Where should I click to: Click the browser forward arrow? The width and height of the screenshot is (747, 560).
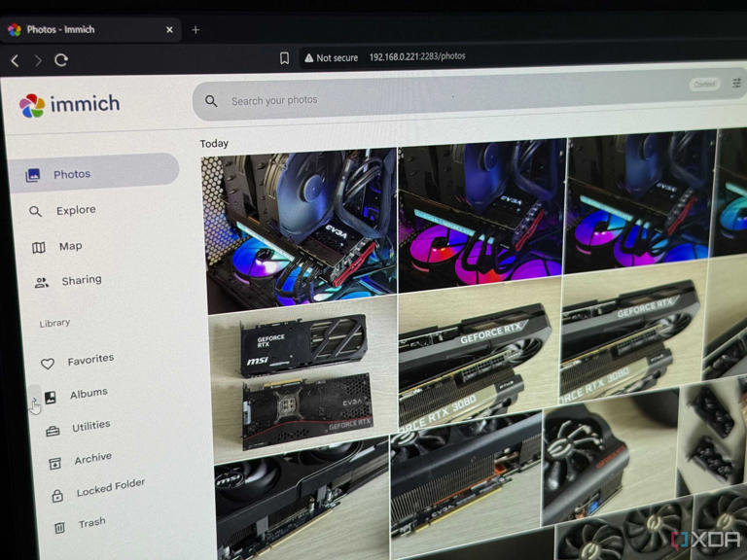coord(38,60)
